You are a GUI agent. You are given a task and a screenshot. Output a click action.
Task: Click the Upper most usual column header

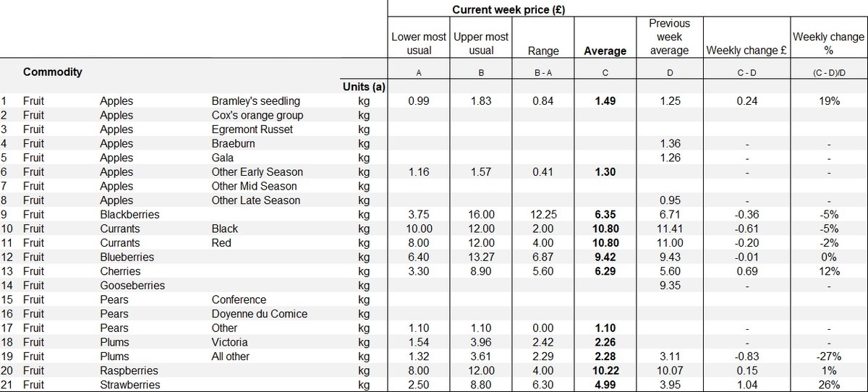click(x=481, y=43)
